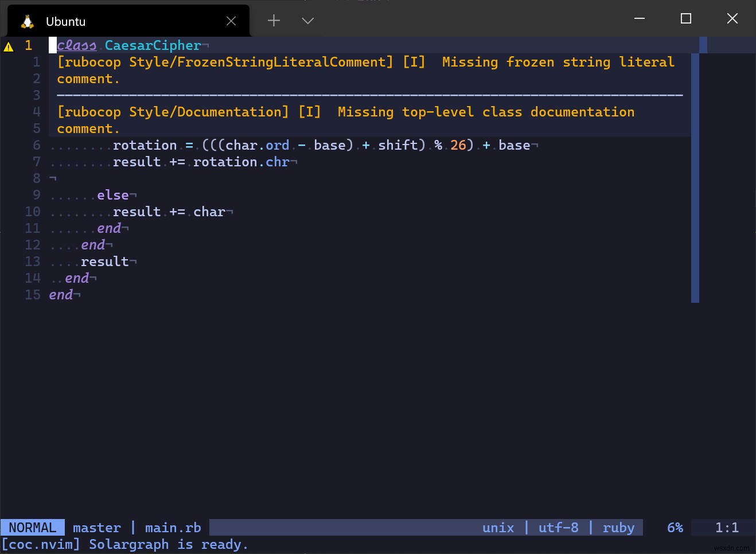Click the utf-8 encoding indicator
The width and height of the screenshot is (756, 554).
point(558,527)
